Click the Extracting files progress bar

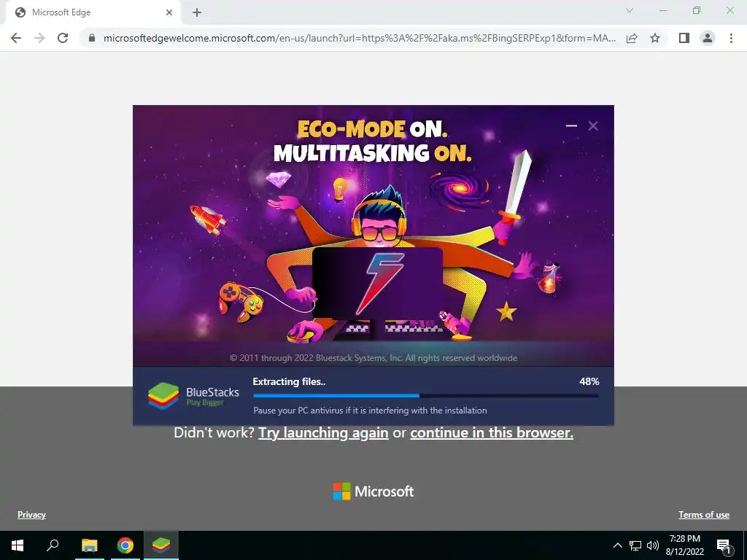tap(426, 396)
